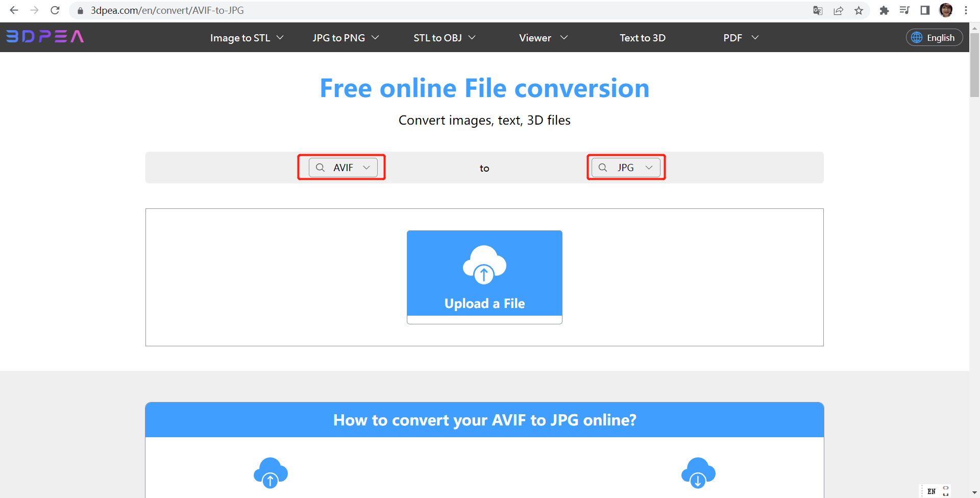Click the browser address bar URL
980x498 pixels.
[x=167, y=10]
